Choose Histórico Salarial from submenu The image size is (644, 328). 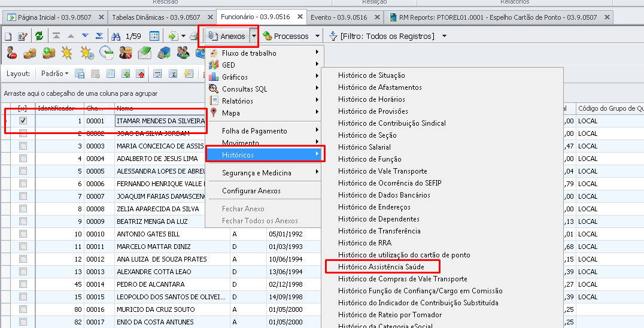(x=364, y=147)
